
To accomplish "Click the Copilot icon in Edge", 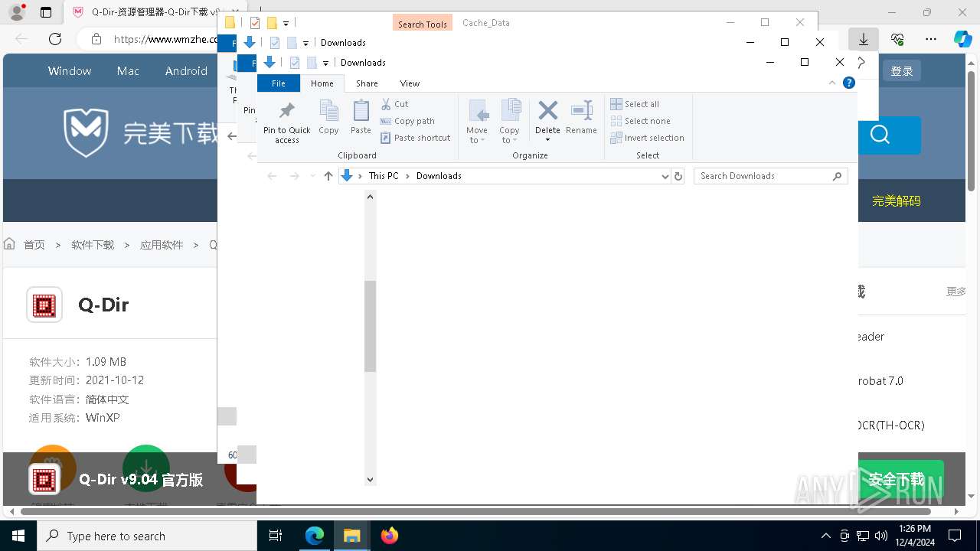I will (962, 39).
